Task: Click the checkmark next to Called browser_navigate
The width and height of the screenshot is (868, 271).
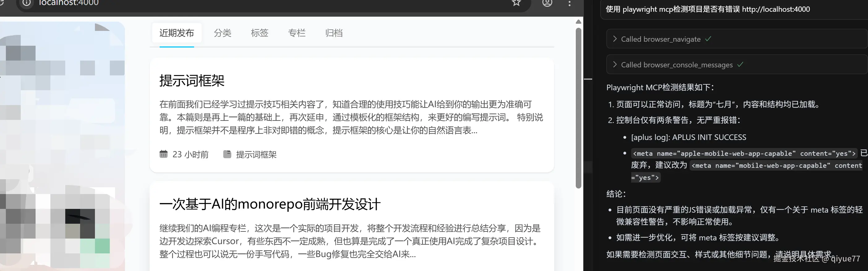Action: pos(708,39)
